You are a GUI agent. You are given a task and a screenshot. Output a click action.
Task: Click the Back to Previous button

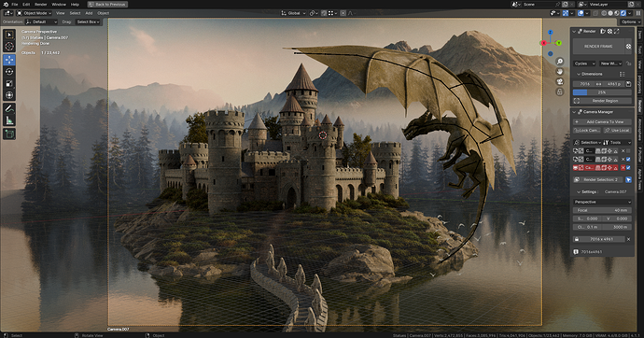pyautogui.click(x=107, y=4)
